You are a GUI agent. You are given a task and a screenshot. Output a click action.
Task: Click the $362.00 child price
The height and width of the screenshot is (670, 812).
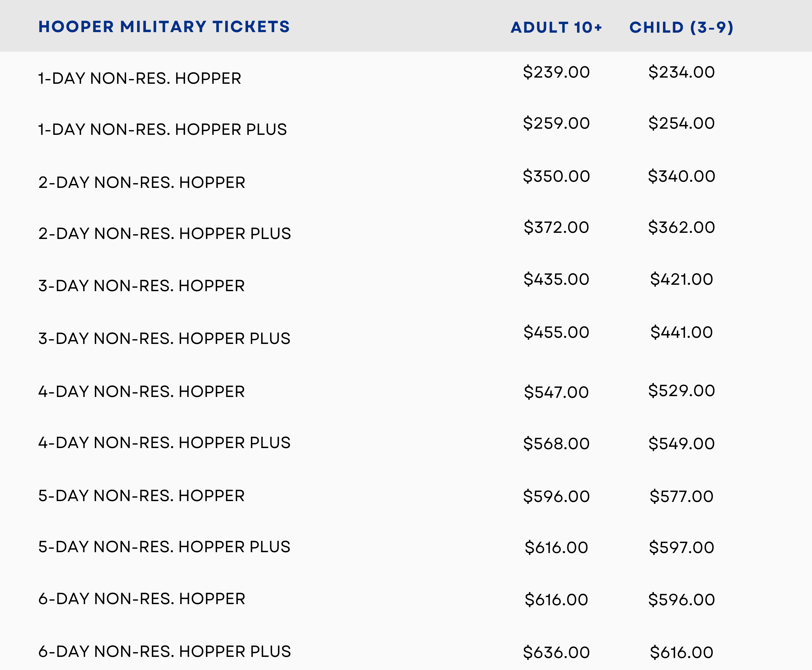coord(681,227)
